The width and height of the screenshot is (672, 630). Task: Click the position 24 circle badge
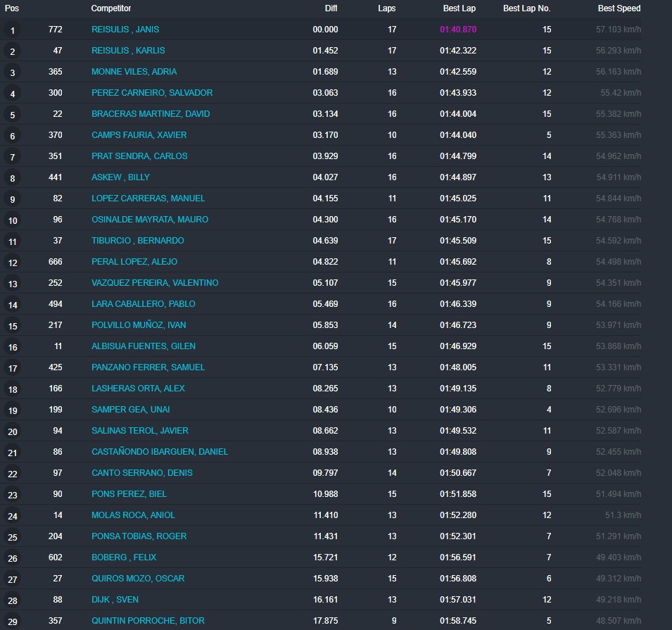click(x=12, y=516)
